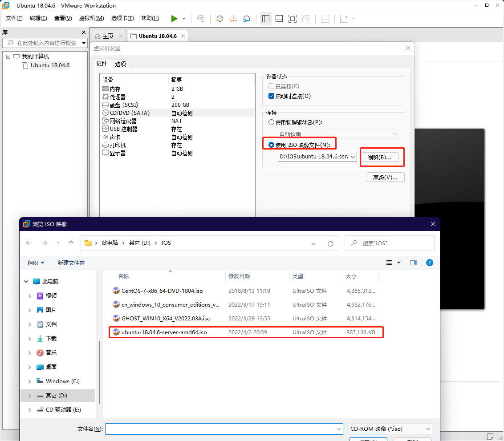Select 使用 ISO 映像文件(M) radio button
Screen dimensions: 504x441
[271, 145]
